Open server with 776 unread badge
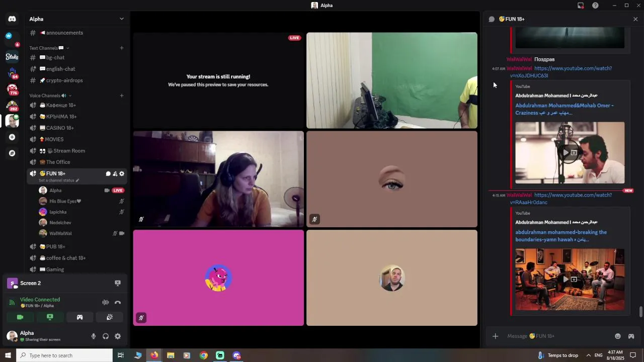This screenshot has width=644, height=362. pos(12,89)
